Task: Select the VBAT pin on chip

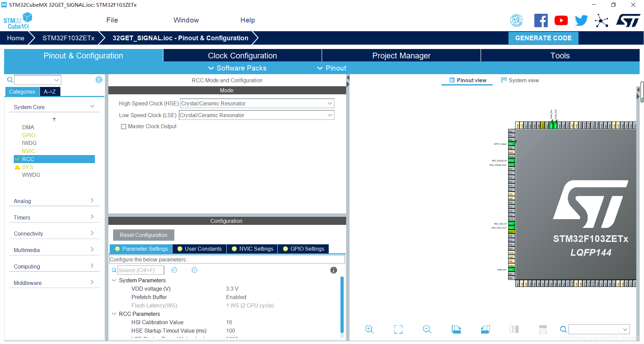Action: 511,152
